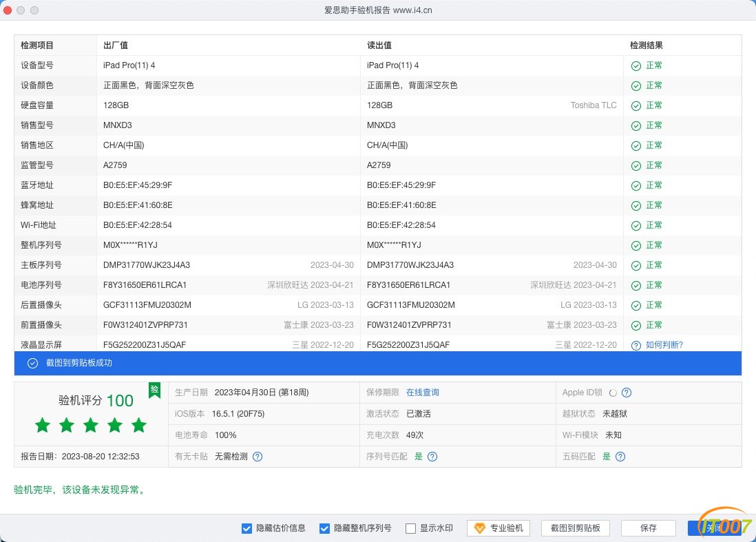Select the 电池寿命 value 100%
756x542 pixels.
226,435
